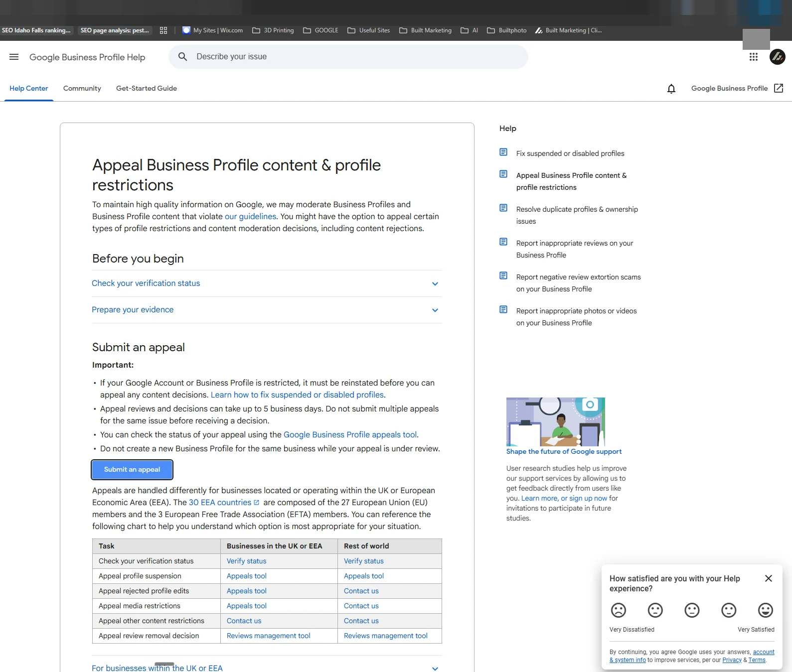
Task: Open the Terms link in survey
Action: [757, 660]
